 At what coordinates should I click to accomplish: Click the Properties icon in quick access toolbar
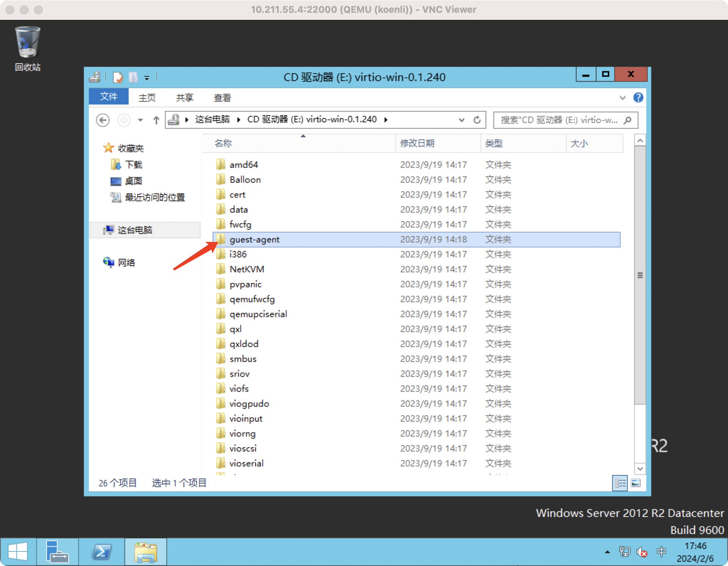118,77
